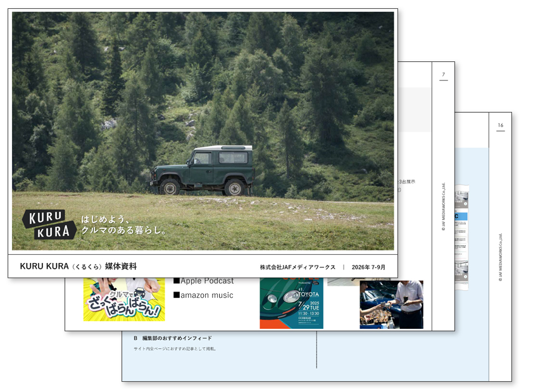Click the description 'サイト内全ページにおすすめ記事として掲載。'

(175, 349)
